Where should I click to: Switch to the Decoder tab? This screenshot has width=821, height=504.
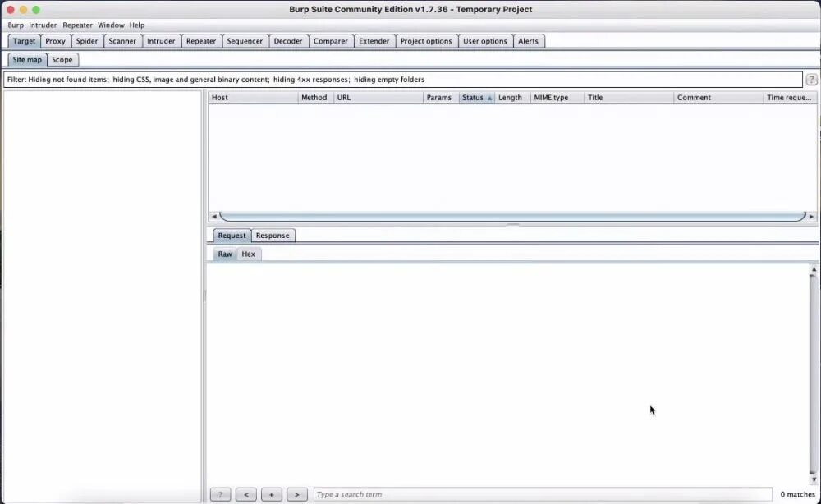click(x=288, y=41)
